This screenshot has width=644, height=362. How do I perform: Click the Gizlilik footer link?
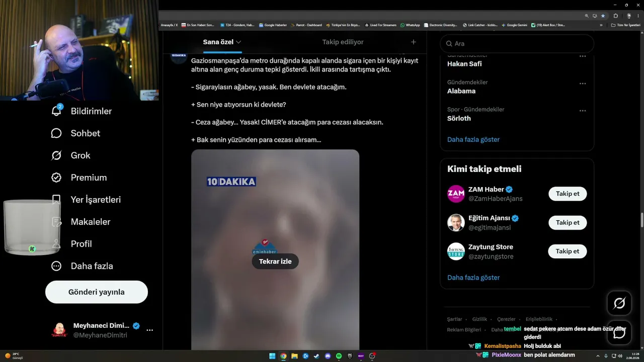tap(479, 319)
